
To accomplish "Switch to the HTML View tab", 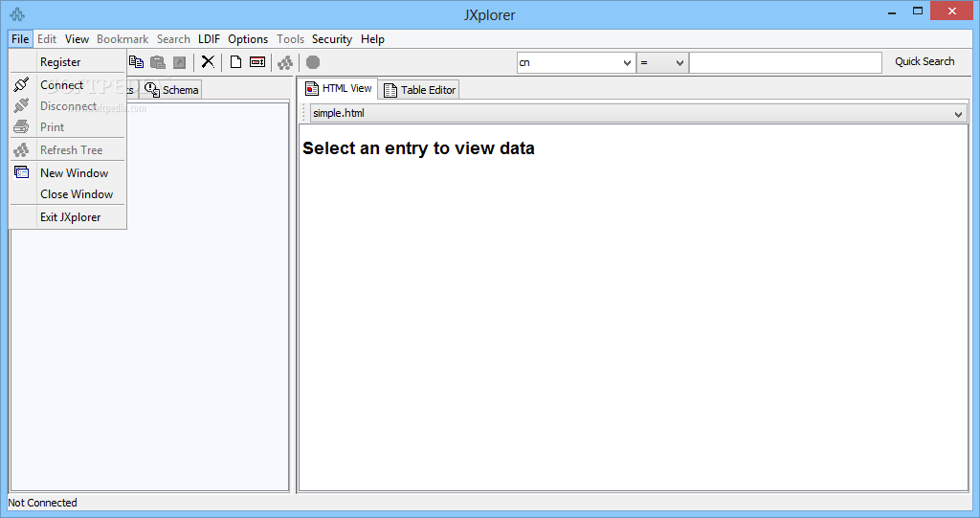I will click(x=338, y=89).
